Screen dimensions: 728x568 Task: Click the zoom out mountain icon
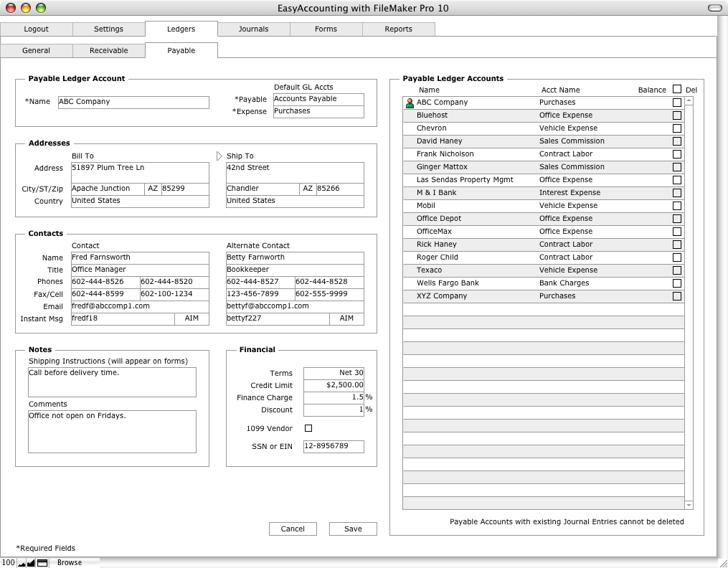(x=22, y=563)
